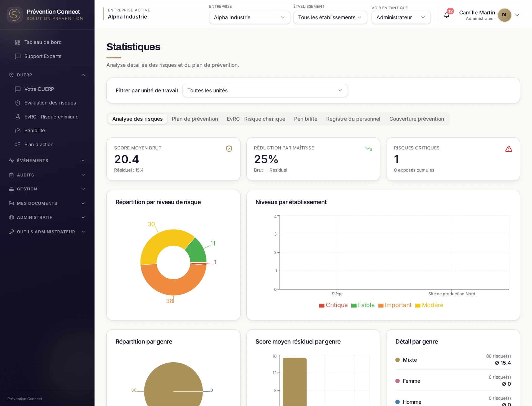
Task: Switch to Registre du personnel tab
Action: 353,119
